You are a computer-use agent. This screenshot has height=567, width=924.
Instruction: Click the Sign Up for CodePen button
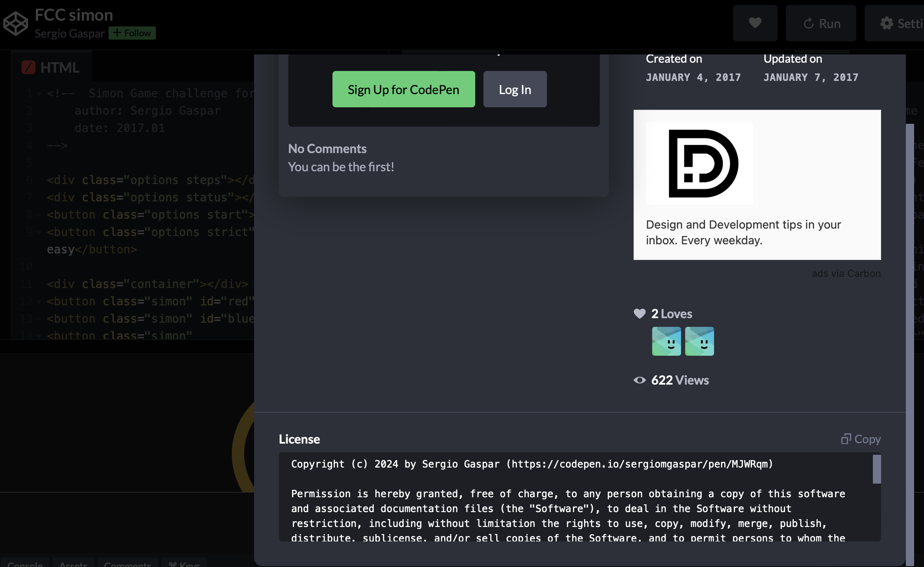(x=403, y=89)
